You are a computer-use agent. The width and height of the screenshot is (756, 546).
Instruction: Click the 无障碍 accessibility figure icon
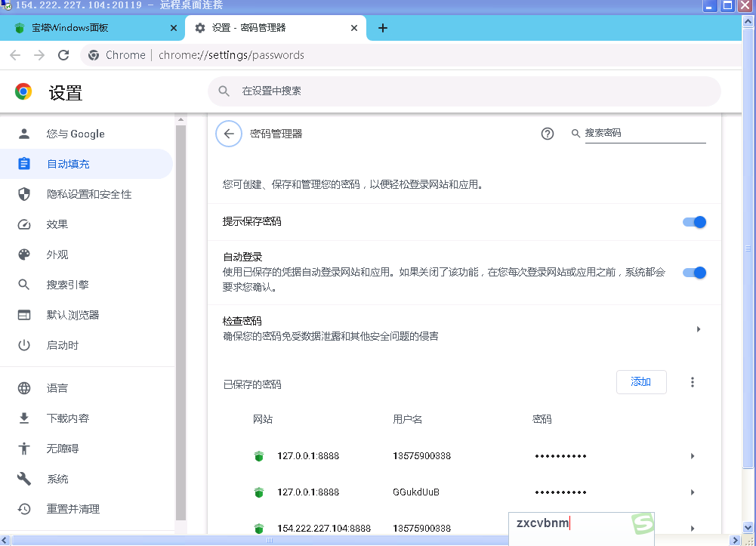click(x=24, y=448)
